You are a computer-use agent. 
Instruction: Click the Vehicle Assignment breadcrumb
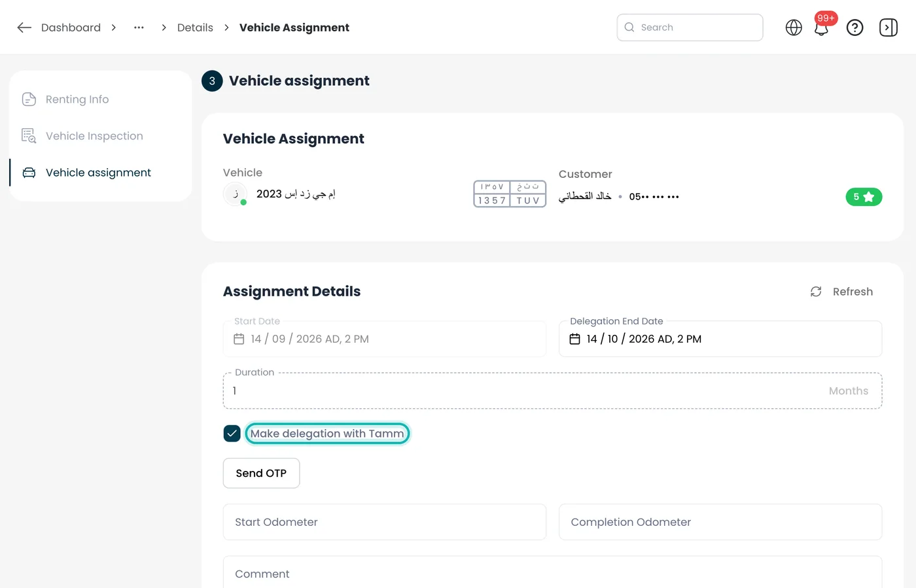coord(294,27)
